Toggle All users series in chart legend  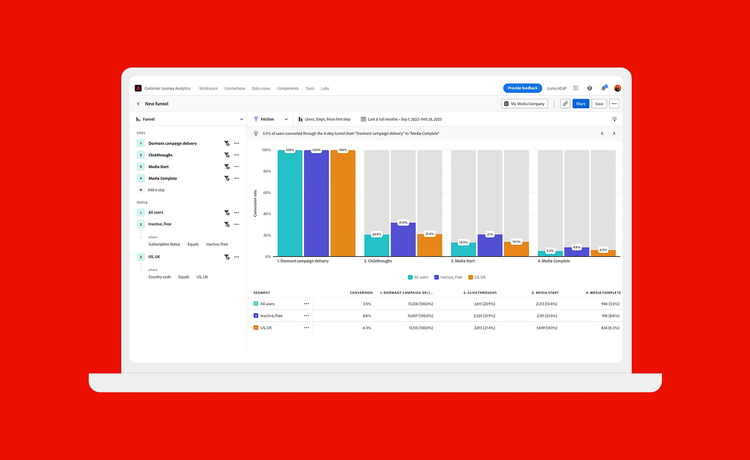(x=419, y=277)
